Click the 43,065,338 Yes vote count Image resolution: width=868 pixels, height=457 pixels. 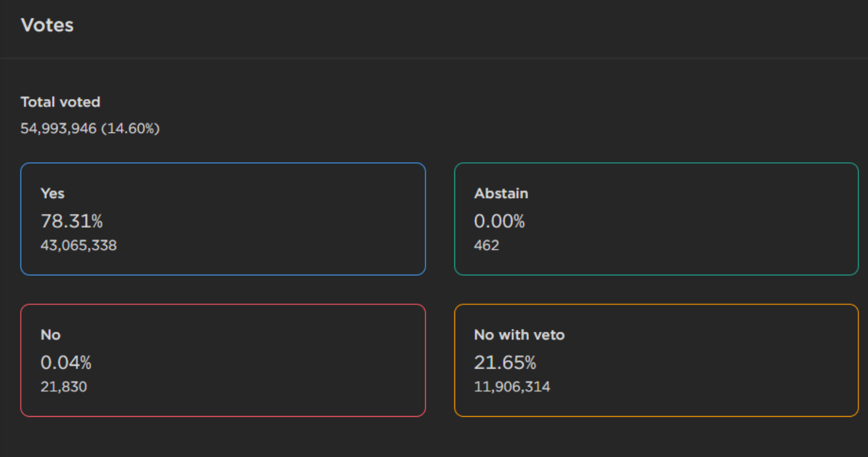pyautogui.click(x=78, y=246)
